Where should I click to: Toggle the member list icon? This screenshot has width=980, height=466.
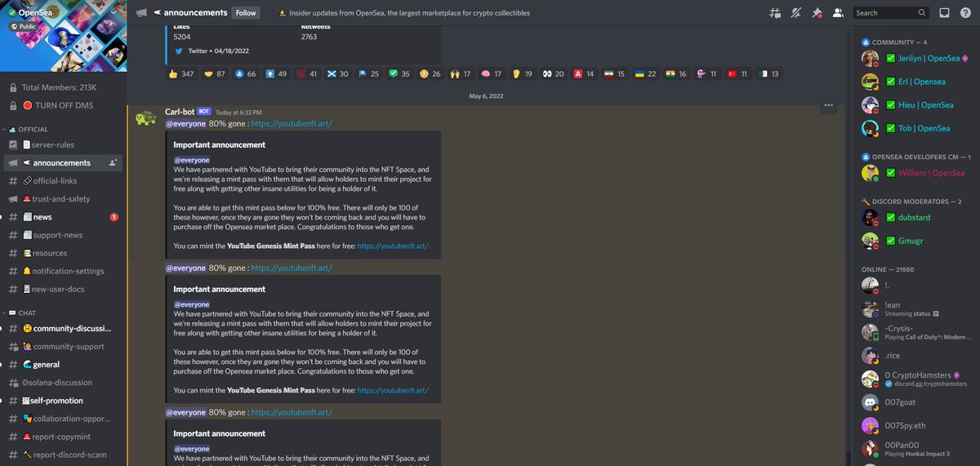pyautogui.click(x=838, y=13)
